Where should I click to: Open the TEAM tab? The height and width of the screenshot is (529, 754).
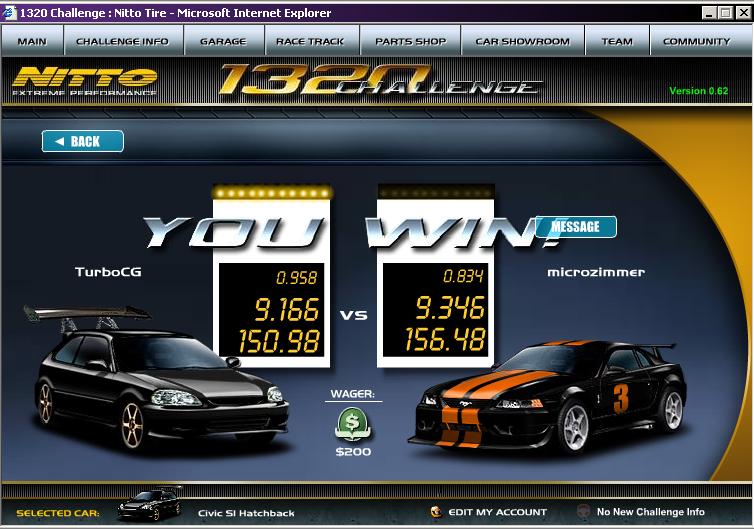click(x=617, y=41)
